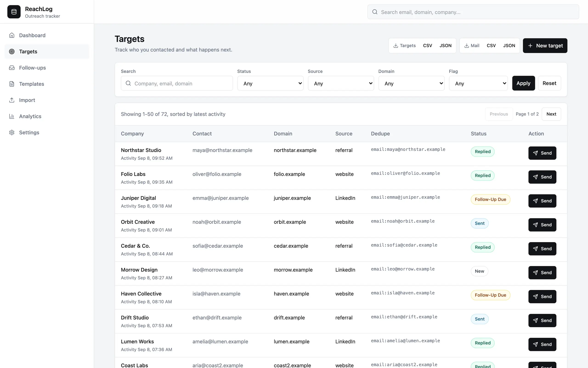The image size is (588, 368).
Task: Export Targets as JSON
Action: pyautogui.click(x=445, y=46)
